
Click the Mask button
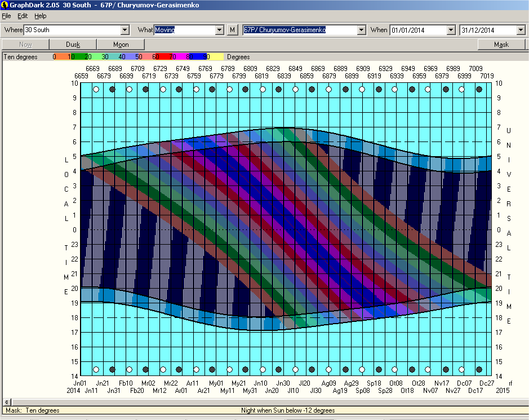(x=501, y=45)
